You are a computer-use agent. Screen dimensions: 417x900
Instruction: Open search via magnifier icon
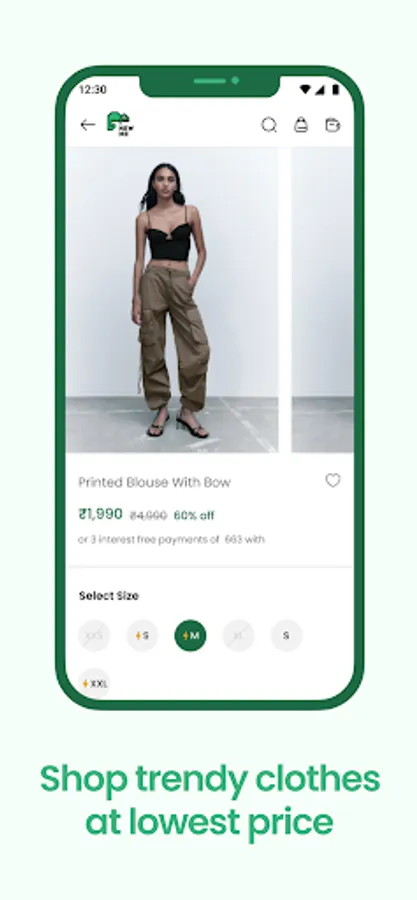pyautogui.click(x=269, y=125)
